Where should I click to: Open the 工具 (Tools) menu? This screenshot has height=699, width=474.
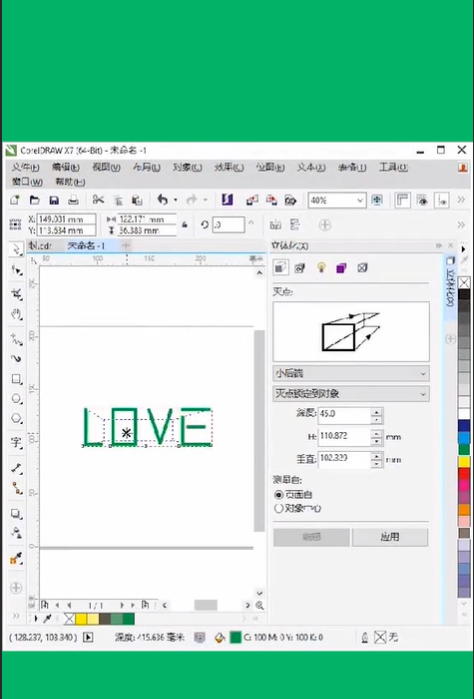pyautogui.click(x=393, y=167)
